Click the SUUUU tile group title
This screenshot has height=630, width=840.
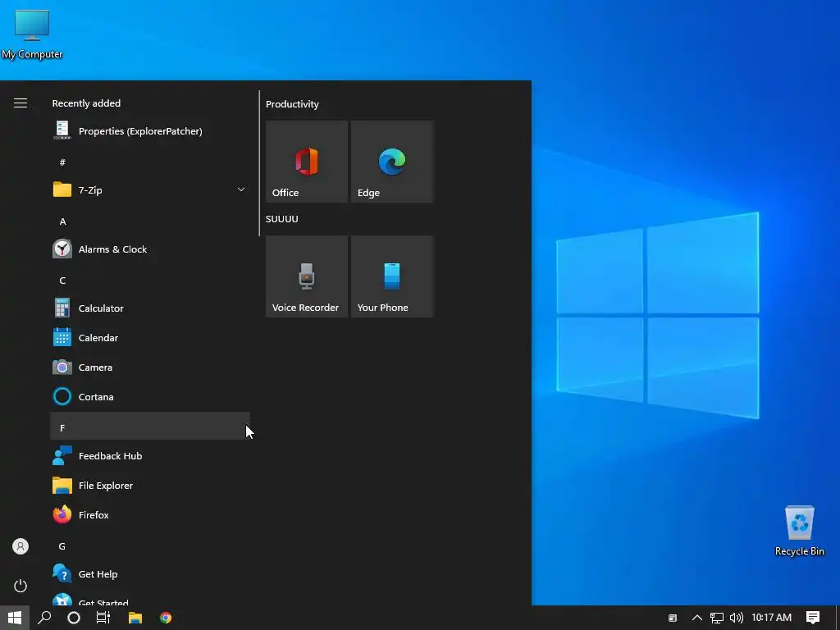[x=282, y=218]
